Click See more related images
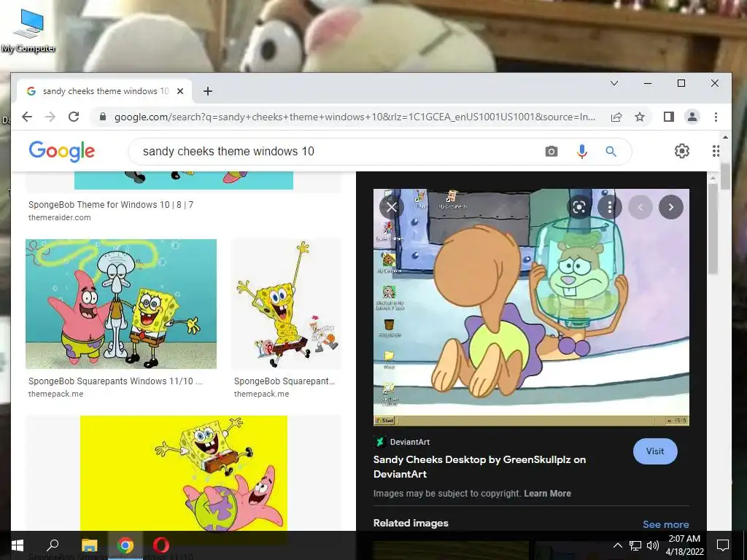The height and width of the screenshot is (560, 747). 665,524
